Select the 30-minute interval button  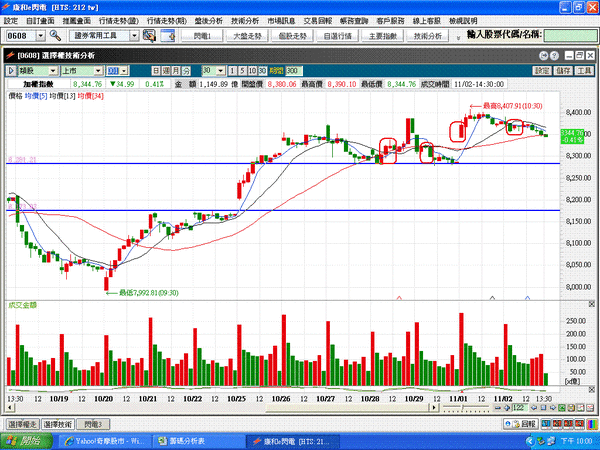click(x=262, y=71)
